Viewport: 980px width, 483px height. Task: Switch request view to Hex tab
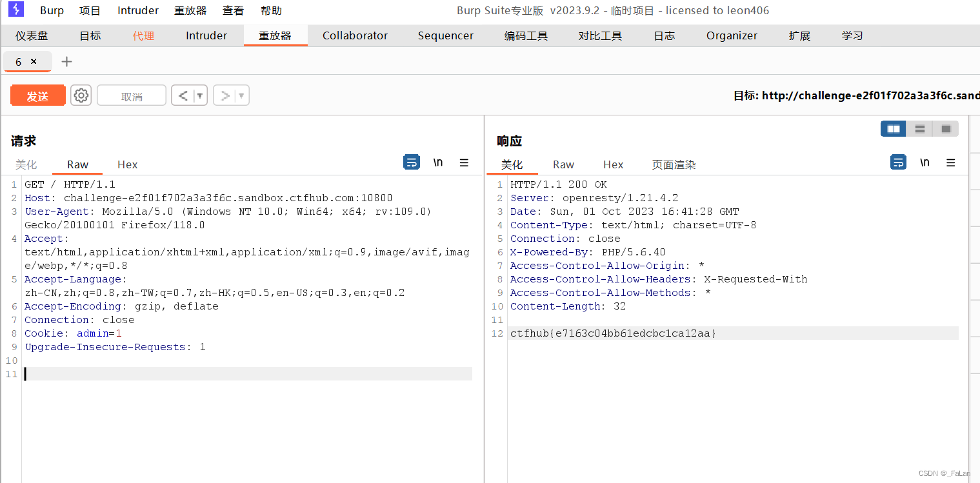tap(127, 164)
